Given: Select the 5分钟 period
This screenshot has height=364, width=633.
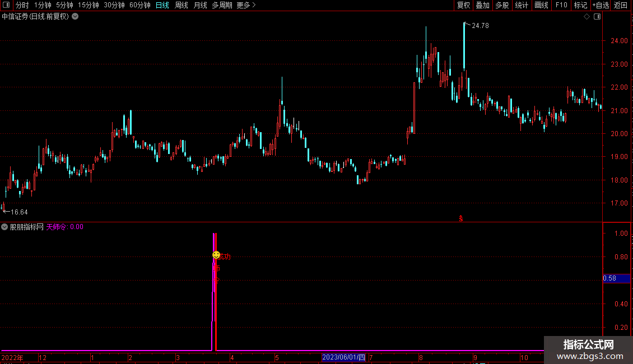Looking at the screenshot, I should (x=64, y=5).
